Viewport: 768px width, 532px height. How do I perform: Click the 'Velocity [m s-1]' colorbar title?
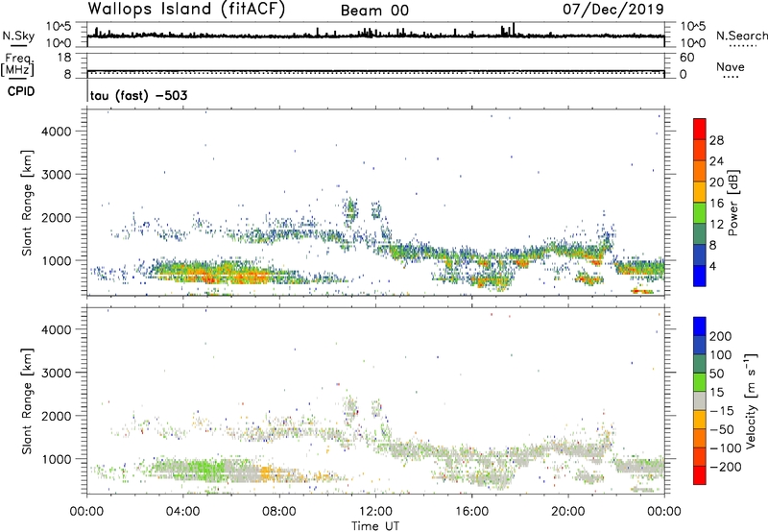point(750,400)
